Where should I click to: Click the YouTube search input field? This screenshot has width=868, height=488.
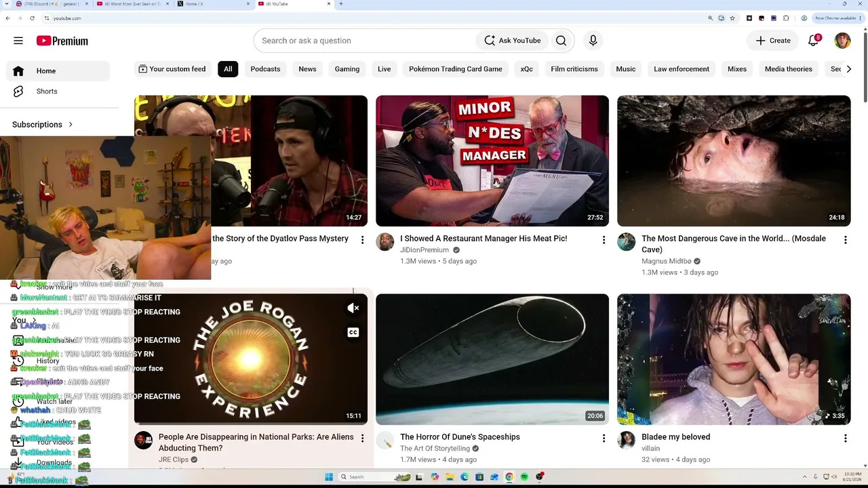[x=366, y=41]
